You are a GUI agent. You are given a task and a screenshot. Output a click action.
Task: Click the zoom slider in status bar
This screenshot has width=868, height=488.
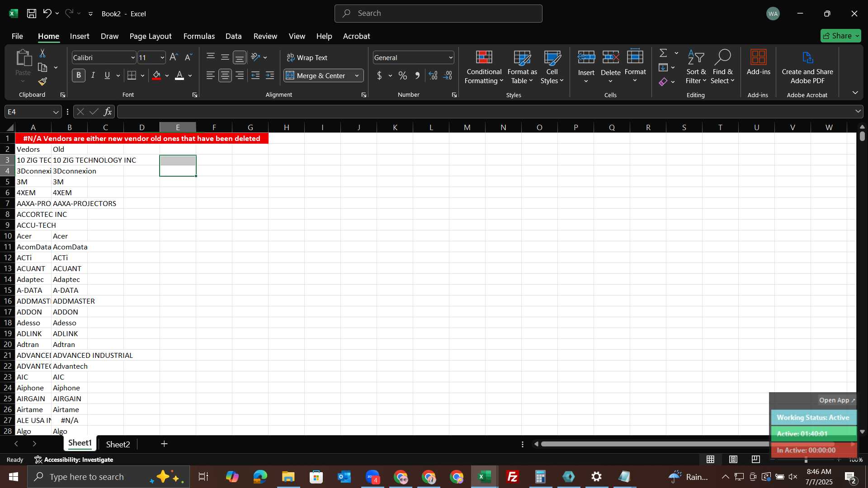tap(806, 460)
